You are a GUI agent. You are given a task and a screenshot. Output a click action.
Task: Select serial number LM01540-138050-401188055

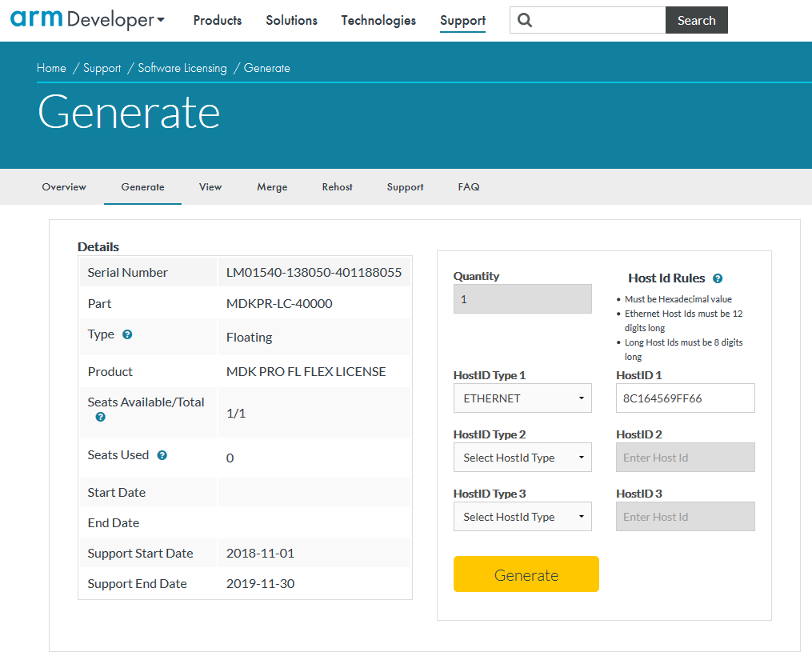click(314, 273)
